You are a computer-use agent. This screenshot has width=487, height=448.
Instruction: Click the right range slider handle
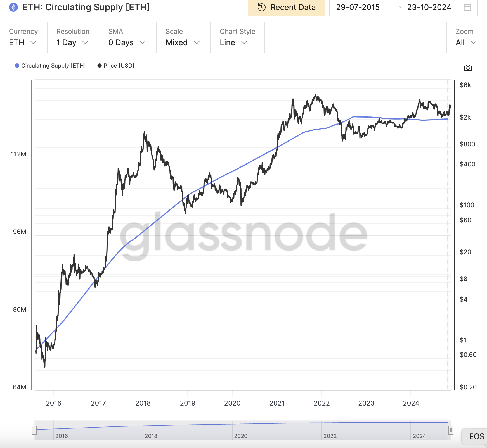click(451, 430)
